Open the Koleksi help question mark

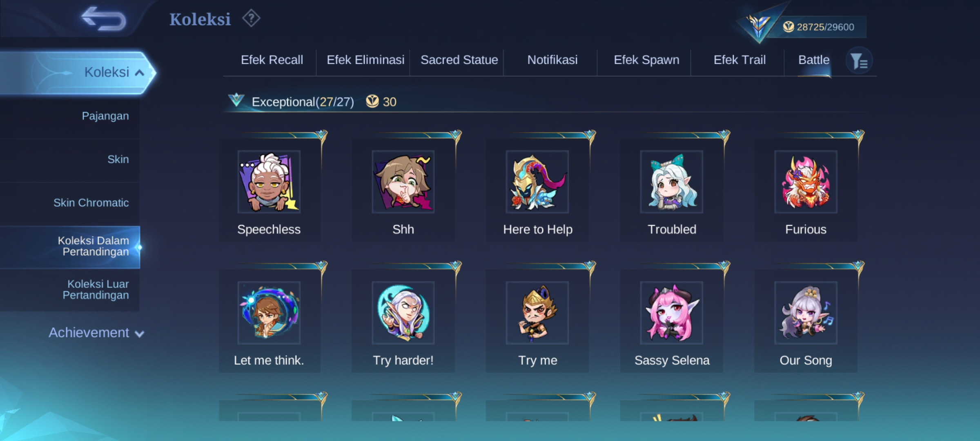251,18
